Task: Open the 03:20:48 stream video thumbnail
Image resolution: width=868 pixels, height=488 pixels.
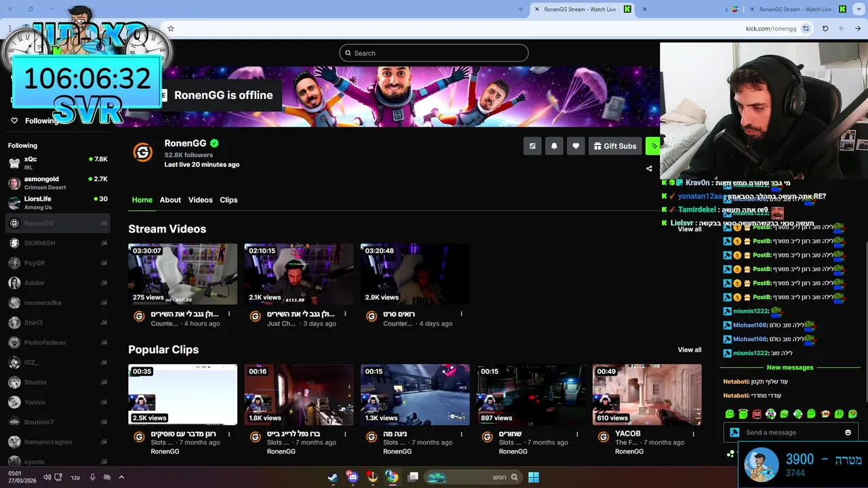Action: (415, 274)
